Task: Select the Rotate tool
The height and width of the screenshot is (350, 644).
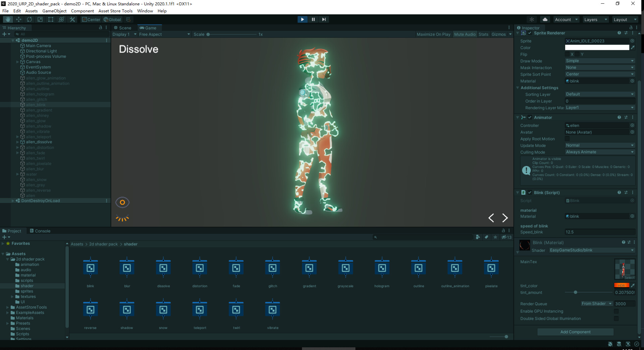Action: (30, 19)
